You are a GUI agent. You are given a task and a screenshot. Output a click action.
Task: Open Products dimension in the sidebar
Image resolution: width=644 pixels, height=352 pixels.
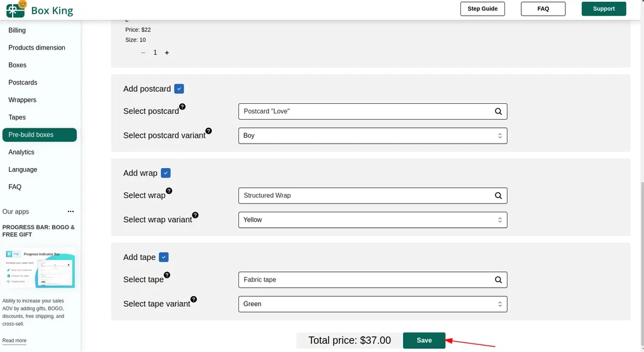tap(36, 48)
